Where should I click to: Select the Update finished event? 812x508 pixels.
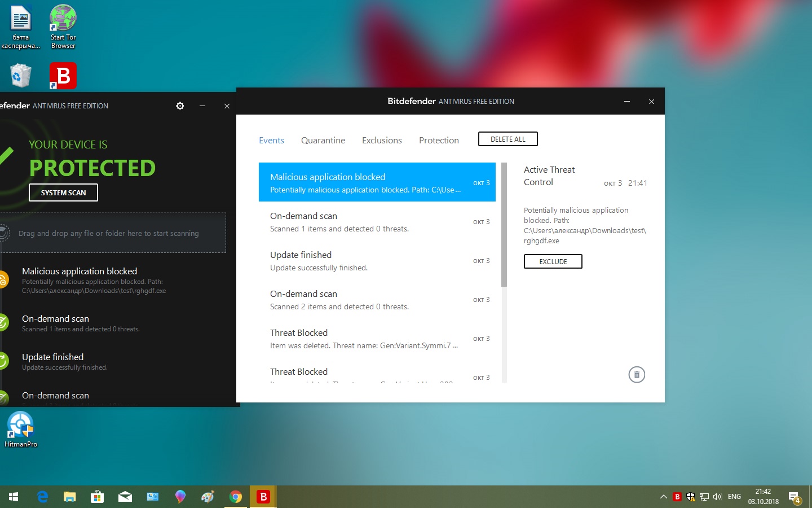377,261
